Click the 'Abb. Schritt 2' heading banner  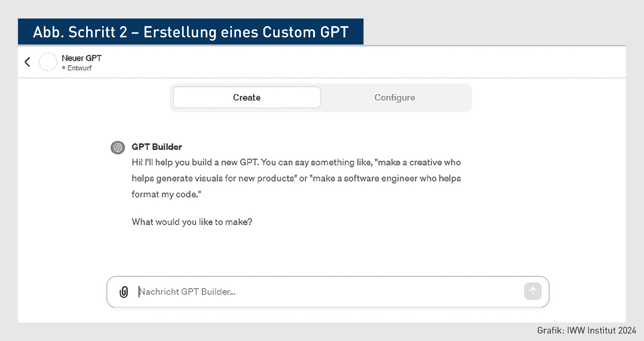pos(191,32)
